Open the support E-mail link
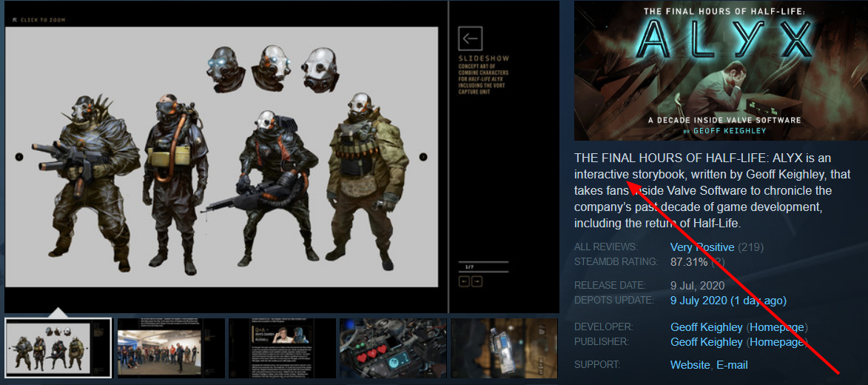This screenshot has width=868, height=385. (732, 365)
